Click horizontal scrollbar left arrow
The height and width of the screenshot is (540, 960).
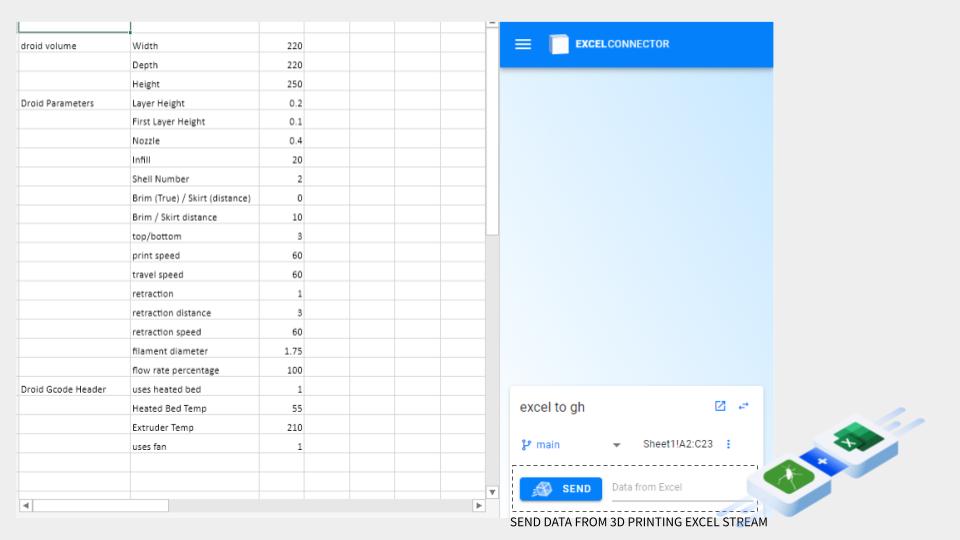pos(26,505)
